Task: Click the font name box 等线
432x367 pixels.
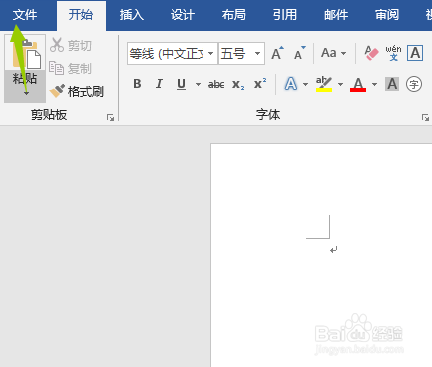Action: 167,53
